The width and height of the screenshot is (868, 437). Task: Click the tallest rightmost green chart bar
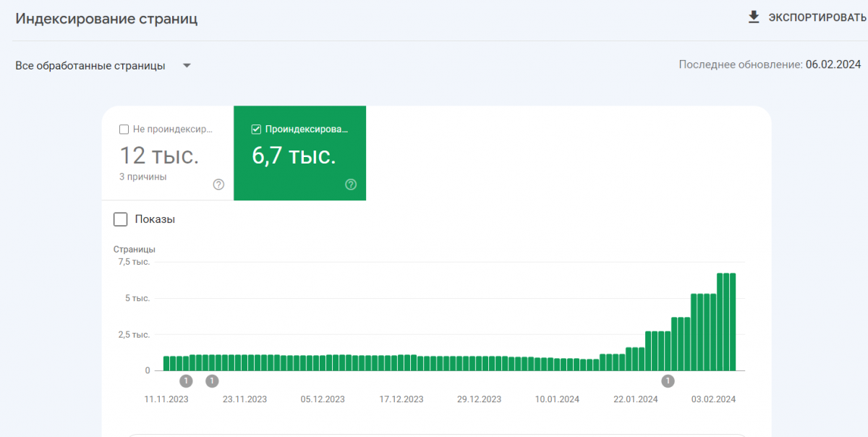click(x=733, y=322)
